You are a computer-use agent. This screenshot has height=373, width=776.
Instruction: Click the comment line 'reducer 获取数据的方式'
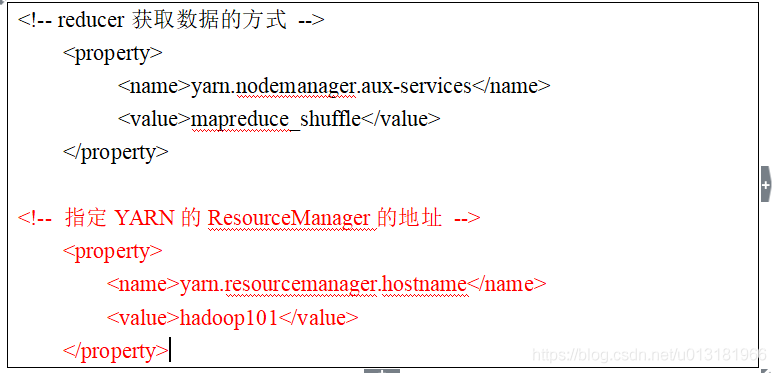coord(171,21)
